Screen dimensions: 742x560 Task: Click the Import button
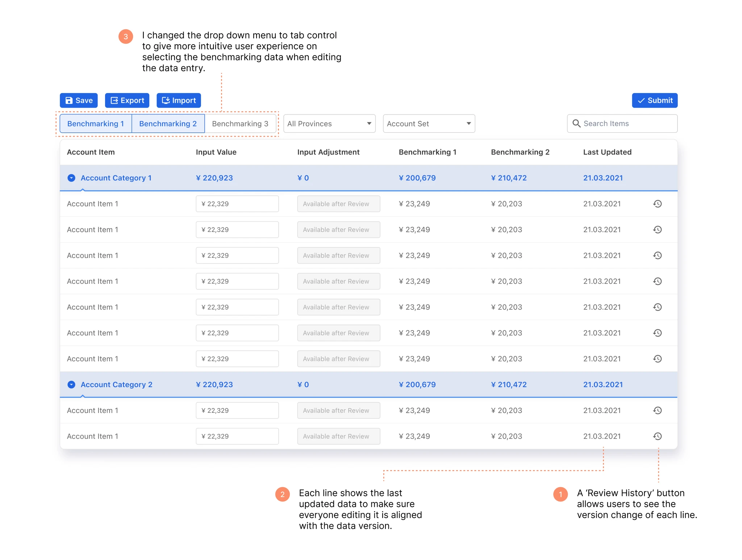[179, 100]
